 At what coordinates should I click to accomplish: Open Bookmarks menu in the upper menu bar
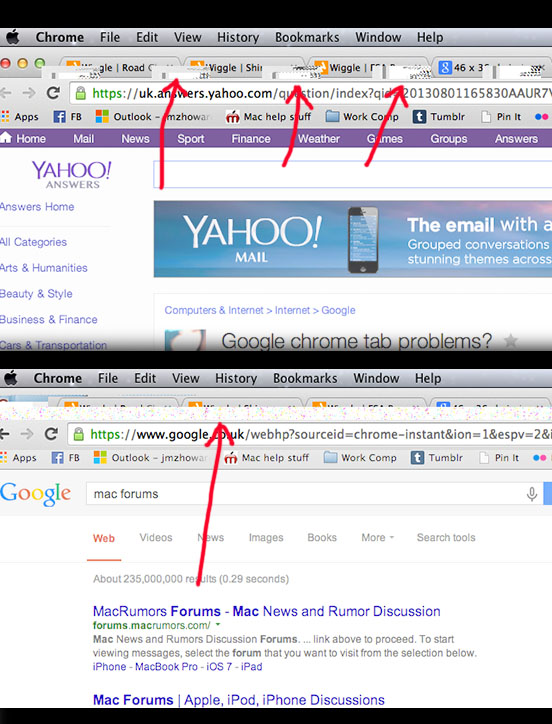pyautogui.click(x=307, y=37)
